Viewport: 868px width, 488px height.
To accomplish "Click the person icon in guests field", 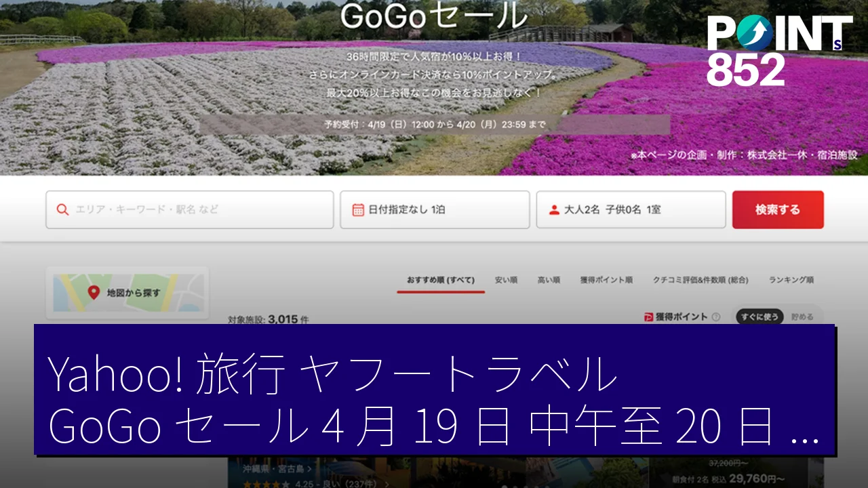I will pyautogui.click(x=554, y=210).
